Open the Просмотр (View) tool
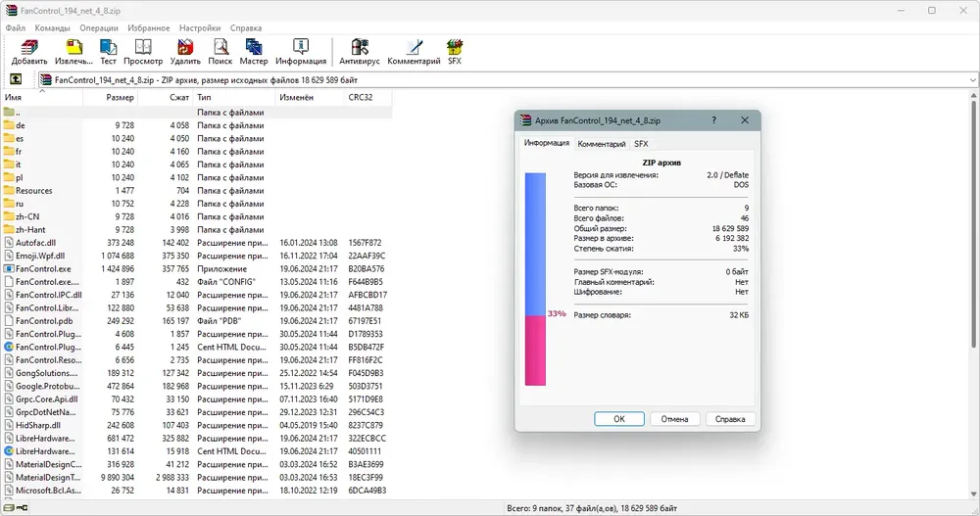 click(143, 52)
